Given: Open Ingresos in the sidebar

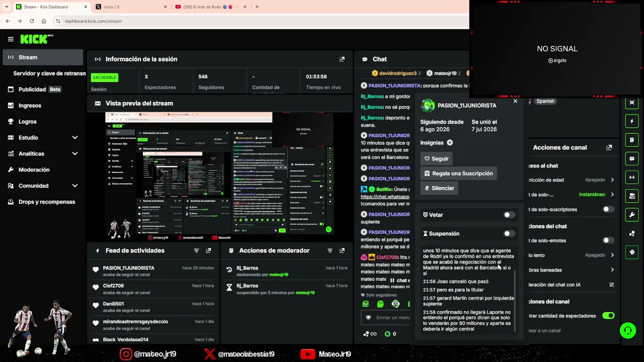Looking at the screenshot, I should (x=43, y=106).
